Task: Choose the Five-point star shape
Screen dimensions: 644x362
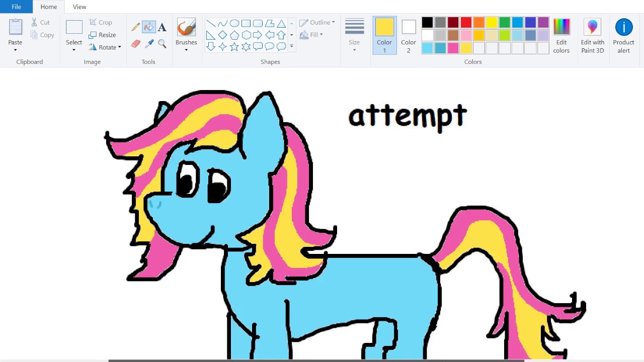Action: pyautogui.click(x=234, y=47)
